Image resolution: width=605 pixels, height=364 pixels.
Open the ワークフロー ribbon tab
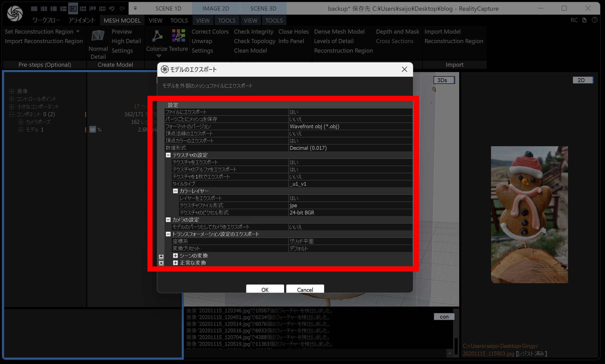pyautogui.click(x=46, y=20)
